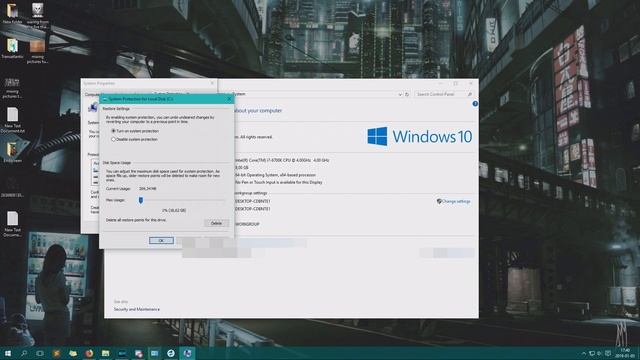Viewport: 640px width, 360px height.
Task: Click the volume tray icon
Action: (600, 353)
